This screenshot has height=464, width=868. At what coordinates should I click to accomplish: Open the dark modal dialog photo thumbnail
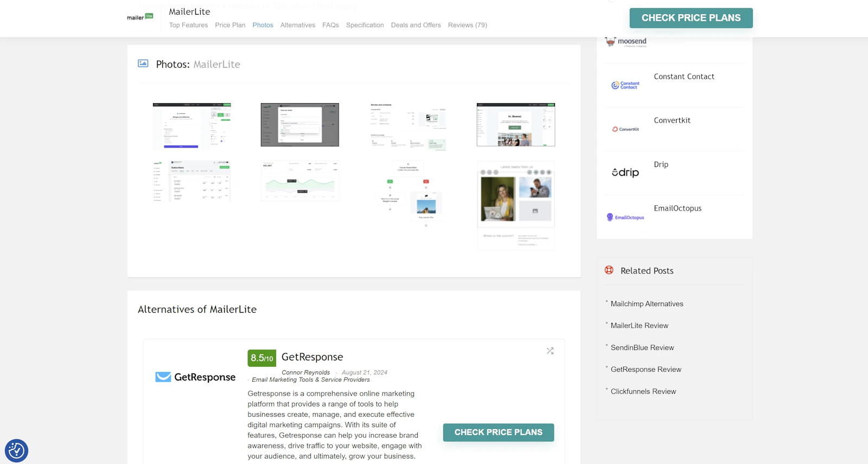click(300, 125)
